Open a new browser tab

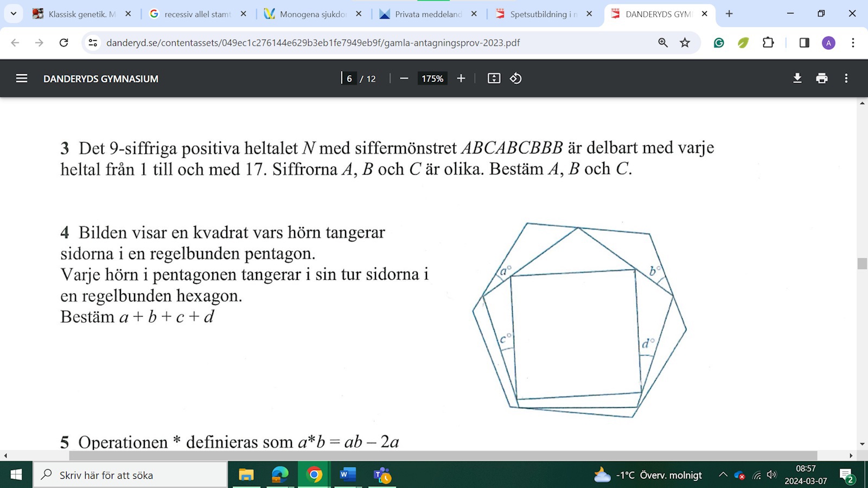coord(729,14)
